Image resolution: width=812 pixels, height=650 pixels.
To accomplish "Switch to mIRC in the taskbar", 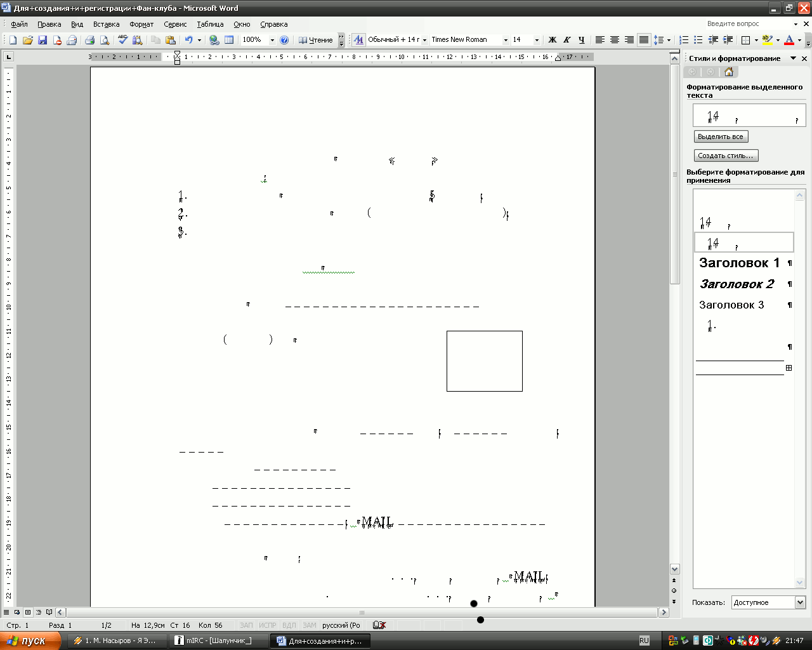I will click(219, 640).
